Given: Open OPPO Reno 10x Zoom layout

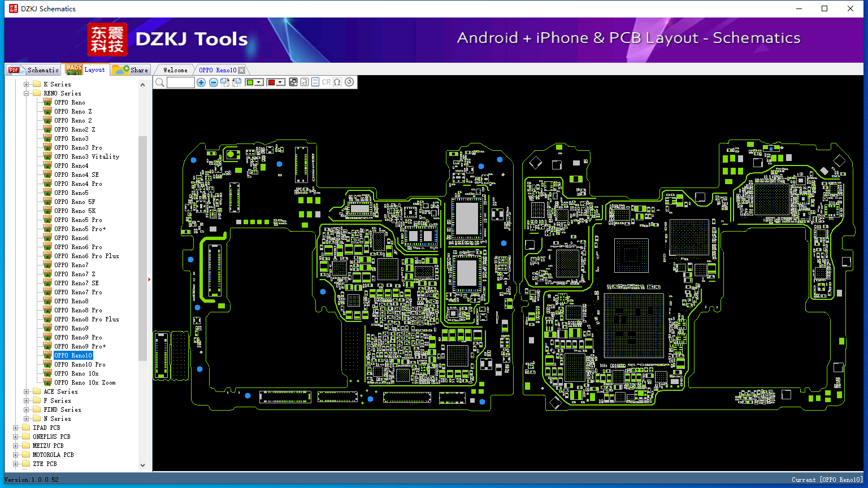Looking at the screenshot, I should pyautogui.click(x=85, y=382).
